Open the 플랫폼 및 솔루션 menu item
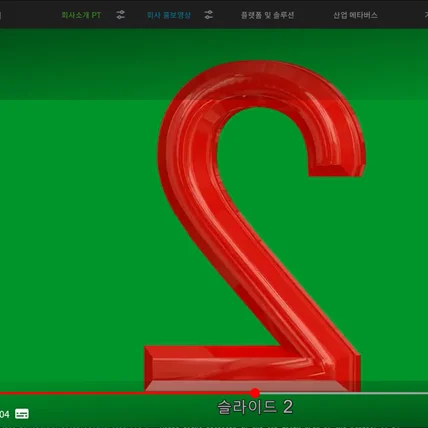This screenshot has height=428, width=428. pos(267,15)
